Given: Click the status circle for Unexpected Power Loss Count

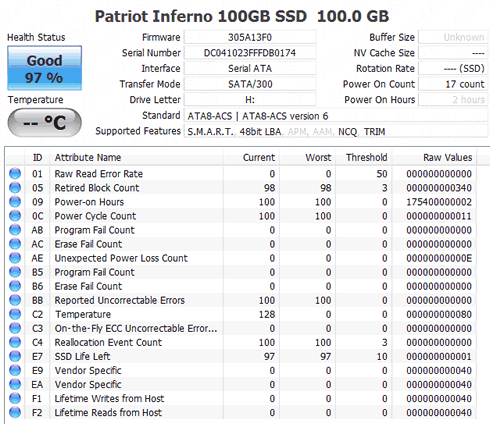Looking at the screenshot, I should pos(15,258).
